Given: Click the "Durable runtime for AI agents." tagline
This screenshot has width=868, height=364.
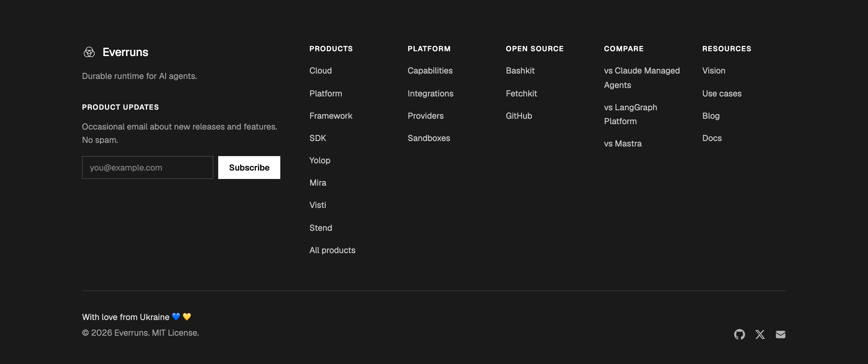Looking at the screenshot, I should pos(140,76).
